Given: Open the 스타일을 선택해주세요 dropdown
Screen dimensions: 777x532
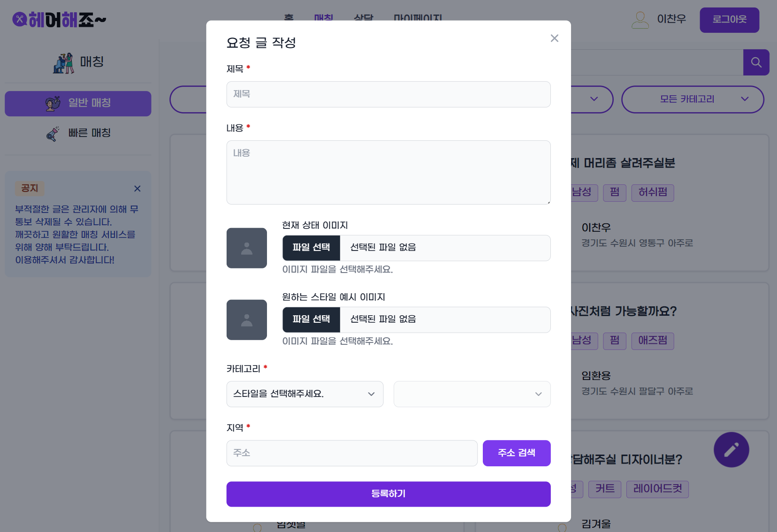Looking at the screenshot, I should click(x=305, y=394).
